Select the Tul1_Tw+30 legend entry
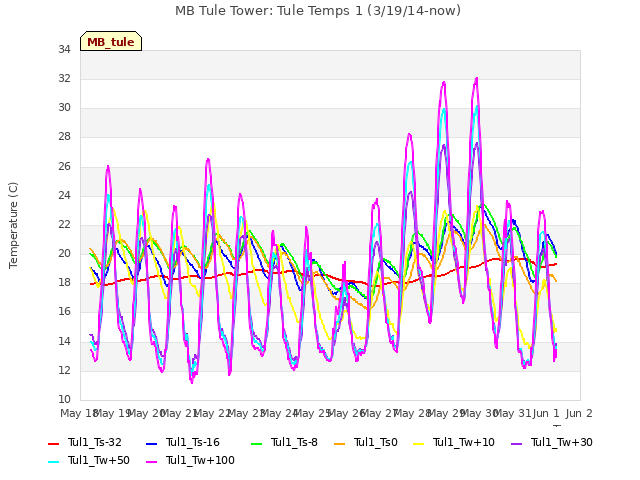Viewport: 640px width, 480px height. [x=552, y=442]
